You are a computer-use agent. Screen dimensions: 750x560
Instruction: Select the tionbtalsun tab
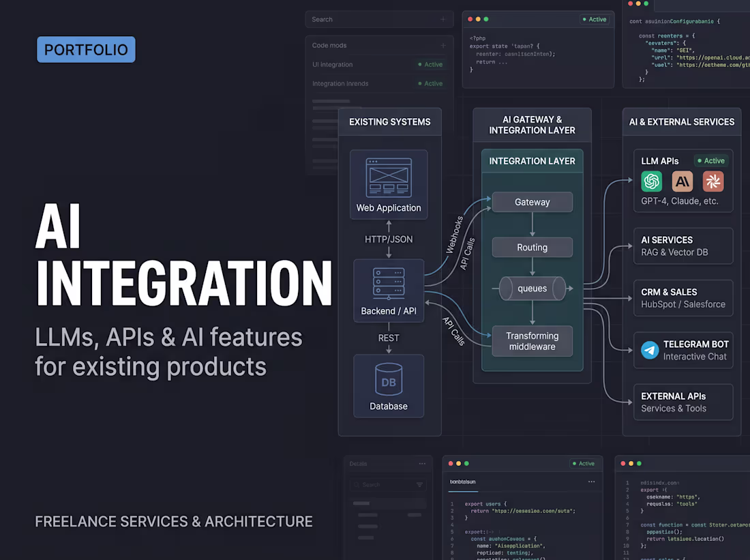(462, 482)
